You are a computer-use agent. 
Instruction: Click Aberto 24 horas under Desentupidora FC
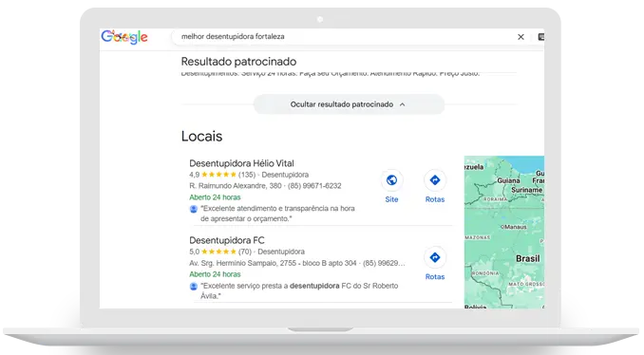pyautogui.click(x=215, y=274)
